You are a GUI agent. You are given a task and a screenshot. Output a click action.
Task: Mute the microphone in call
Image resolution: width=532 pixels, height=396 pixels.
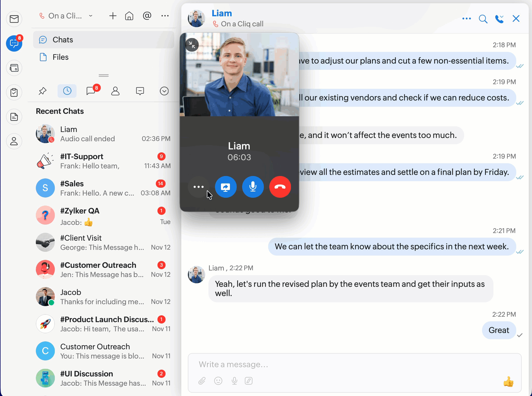[253, 187]
